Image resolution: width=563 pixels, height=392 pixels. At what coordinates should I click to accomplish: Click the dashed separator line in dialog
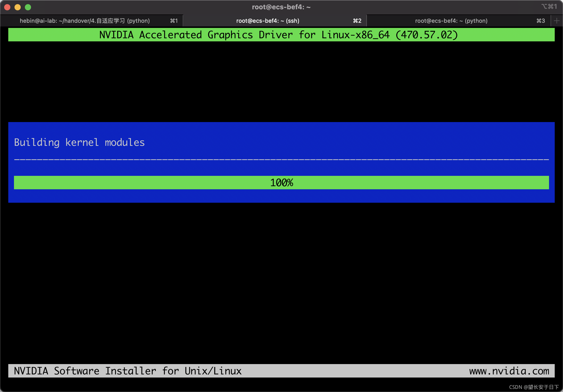[281, 160]
